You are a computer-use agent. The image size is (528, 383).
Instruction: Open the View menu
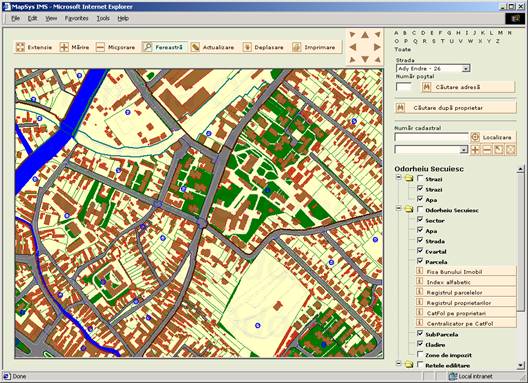pyautogui.click(x=51, y=19)
